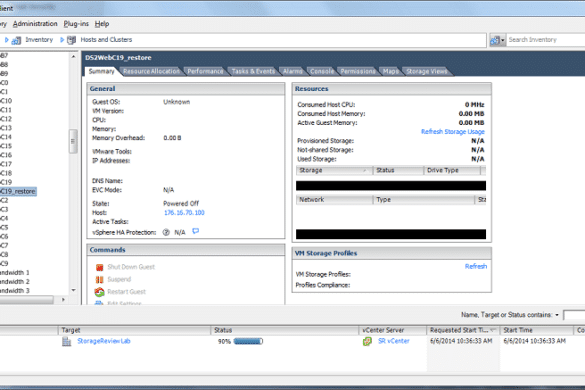585x390 pixels.
Task: Switch to the Tasks & Events tab
Action: pos(253,71)
